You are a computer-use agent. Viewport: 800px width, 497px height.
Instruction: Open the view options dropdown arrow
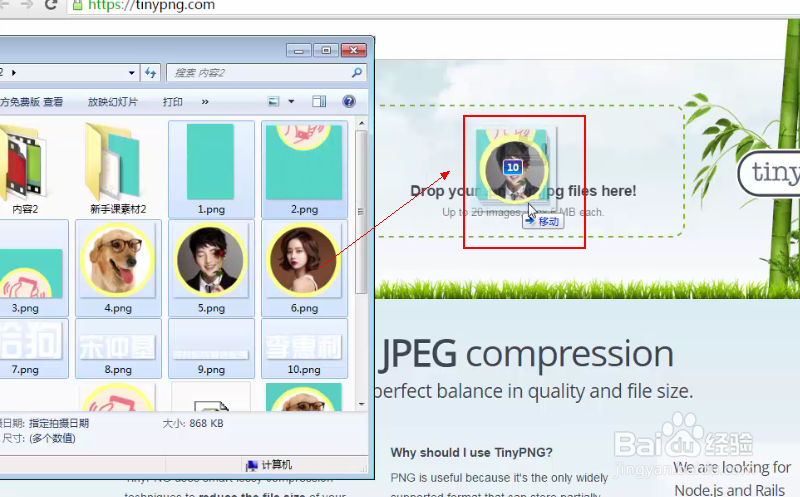291,102
